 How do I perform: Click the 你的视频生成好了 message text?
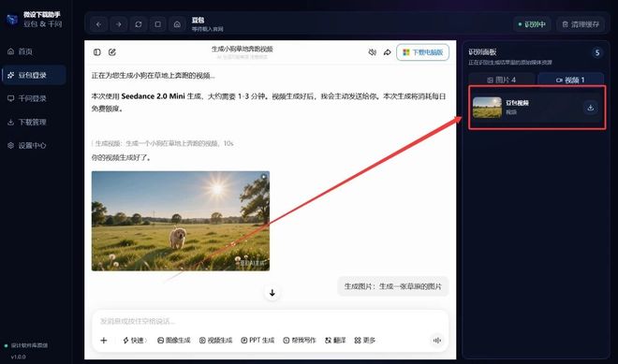(x=121, y=157)
